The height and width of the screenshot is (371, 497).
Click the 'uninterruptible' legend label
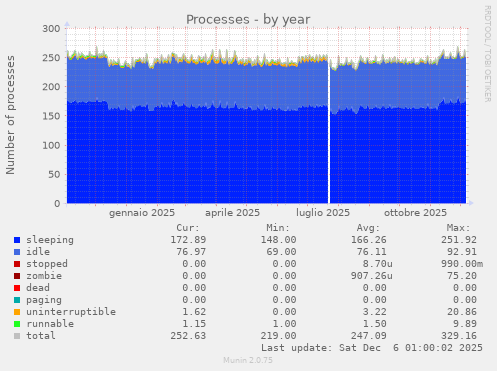pyautogui.click(x=71, y=312)
